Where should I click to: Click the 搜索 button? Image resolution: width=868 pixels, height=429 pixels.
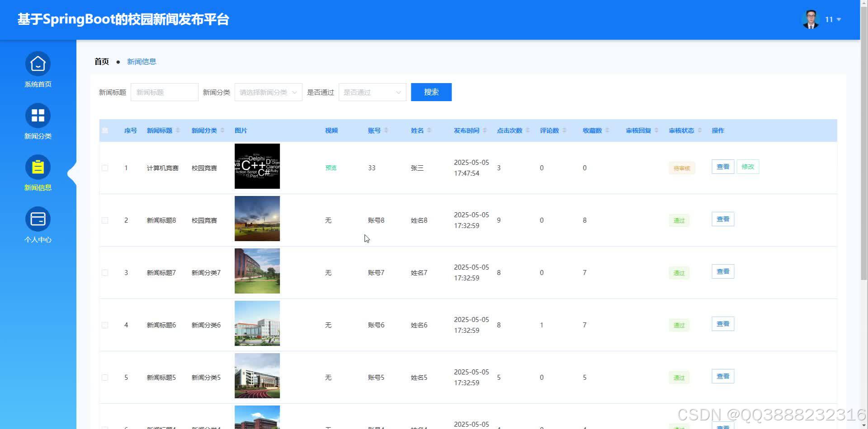(x=431, y=92)
